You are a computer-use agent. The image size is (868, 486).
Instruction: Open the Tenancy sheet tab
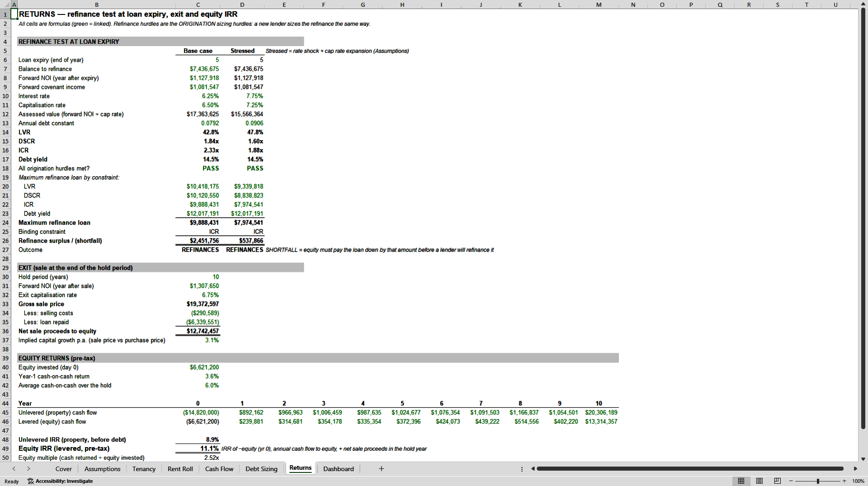point(144,469)
